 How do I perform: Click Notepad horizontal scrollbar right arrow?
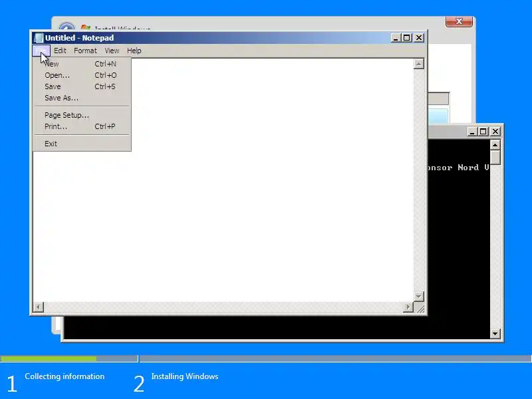[408, 307]
